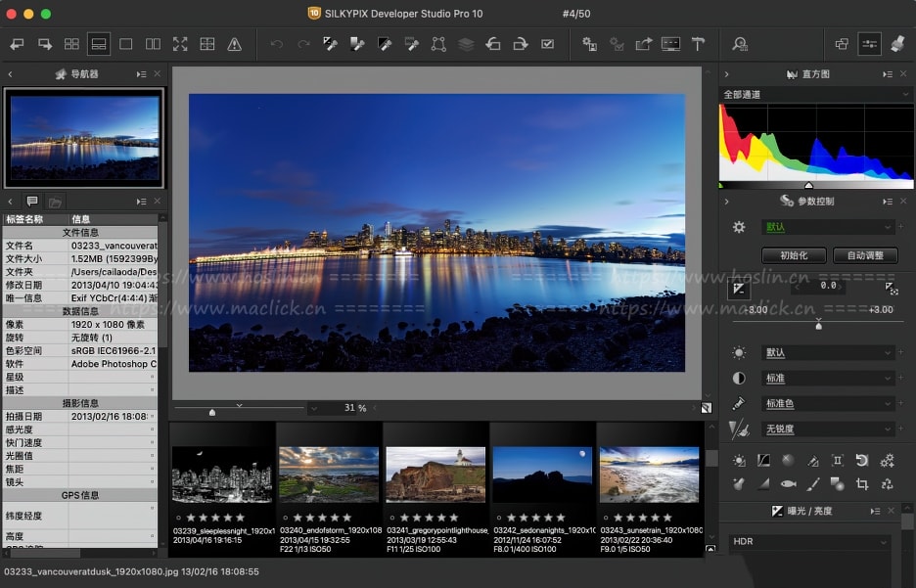This screenshot has height=588, width=916.
Task: Select the tone curve icon in sub-controls
Action: tap(763, 460)
